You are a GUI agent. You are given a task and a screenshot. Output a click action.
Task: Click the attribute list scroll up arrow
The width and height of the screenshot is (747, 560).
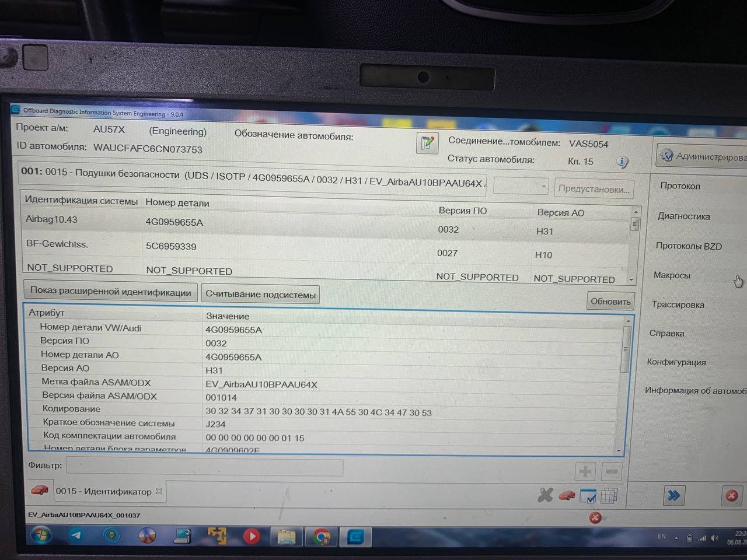[x=628, y=321]
